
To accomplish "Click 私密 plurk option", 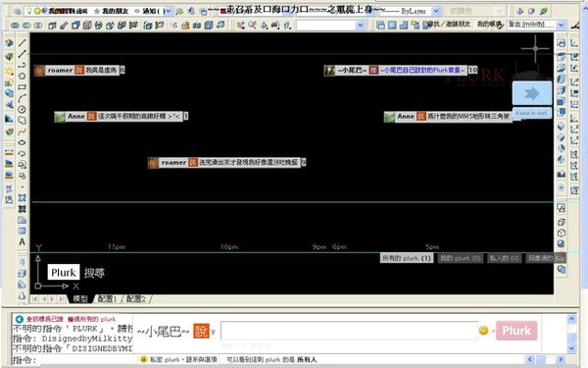I will 165,359.
